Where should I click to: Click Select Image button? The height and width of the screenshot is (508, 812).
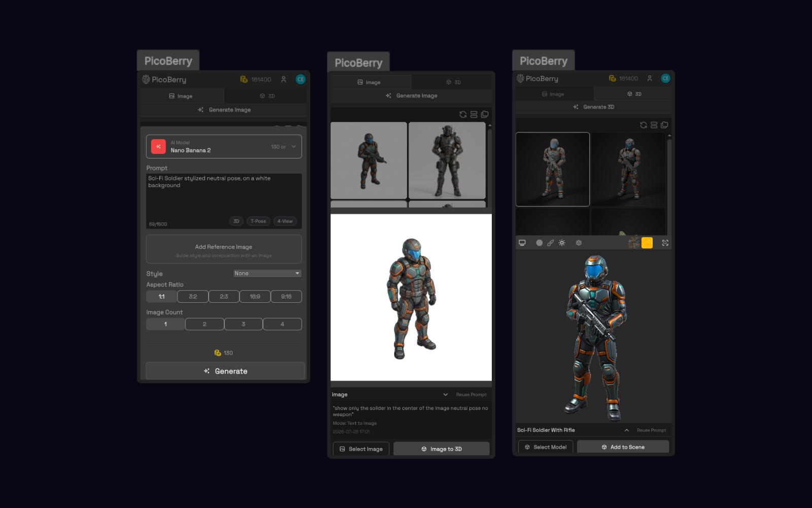361,449
